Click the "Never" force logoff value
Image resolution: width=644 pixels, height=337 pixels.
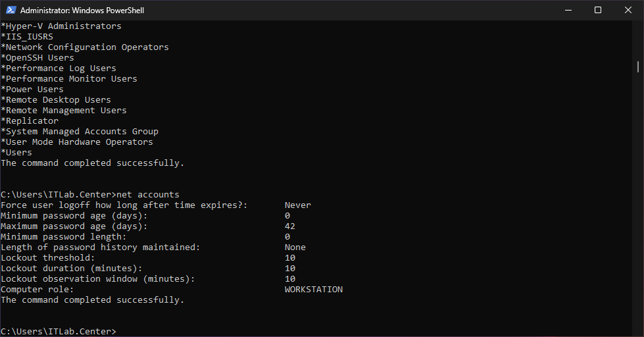297,205
